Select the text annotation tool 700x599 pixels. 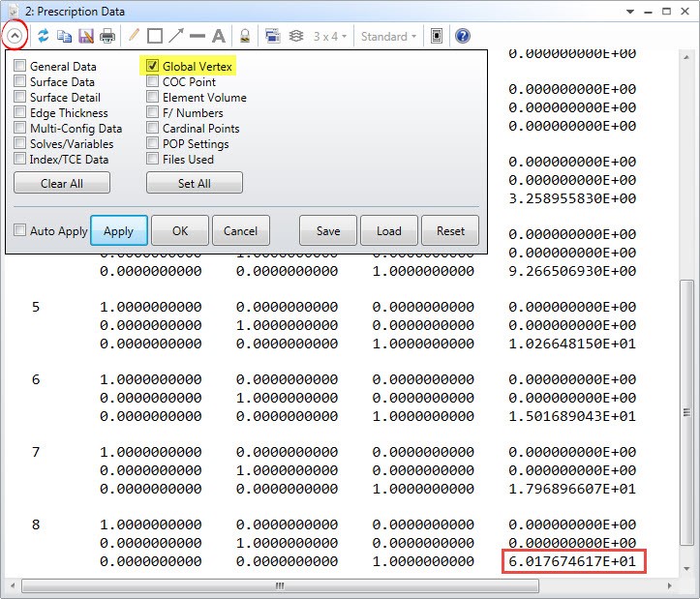(x=219, y=36)
